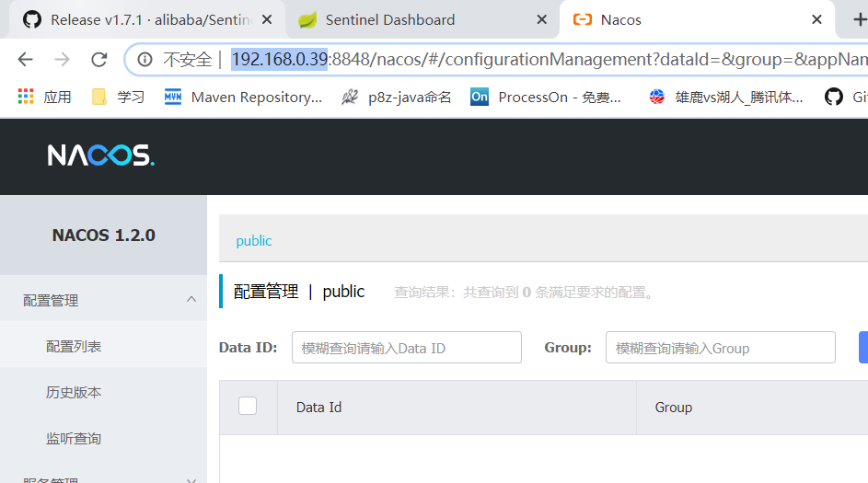This screenshot has height=483, width=868.
Task: Open a new browser tab
Action: click(x=860, y=20)
